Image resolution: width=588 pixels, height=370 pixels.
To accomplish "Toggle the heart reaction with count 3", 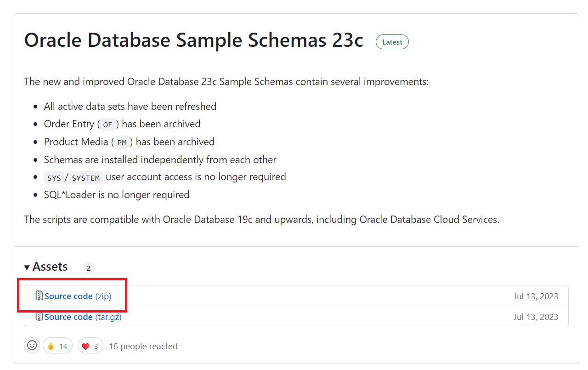I will point(90,345).
